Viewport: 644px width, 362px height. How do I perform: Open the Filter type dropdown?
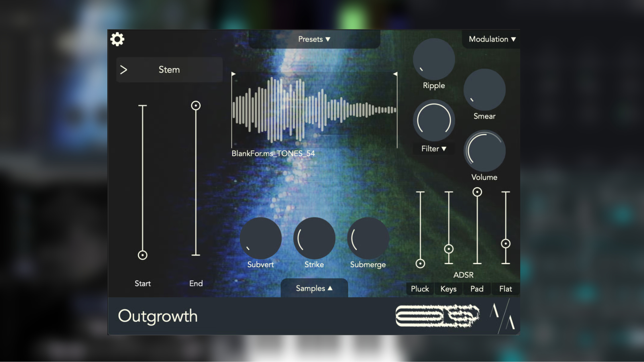click(434, 149)
